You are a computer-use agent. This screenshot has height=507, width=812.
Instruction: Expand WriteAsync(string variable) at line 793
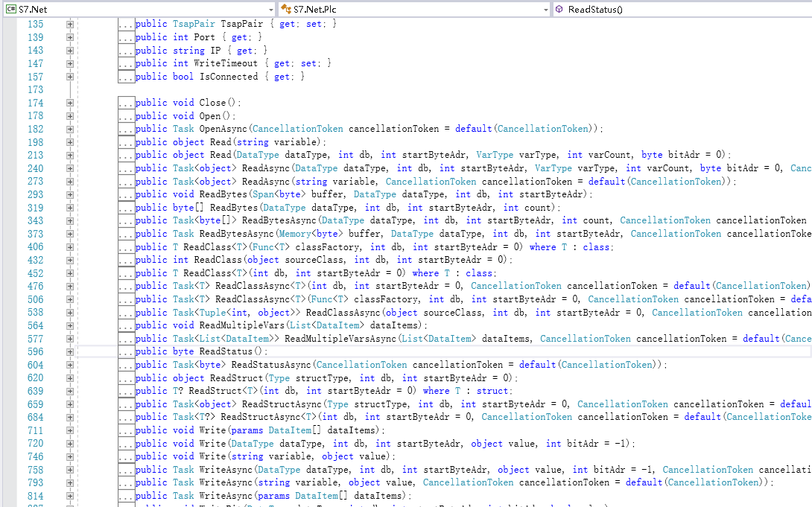[70, 483]
